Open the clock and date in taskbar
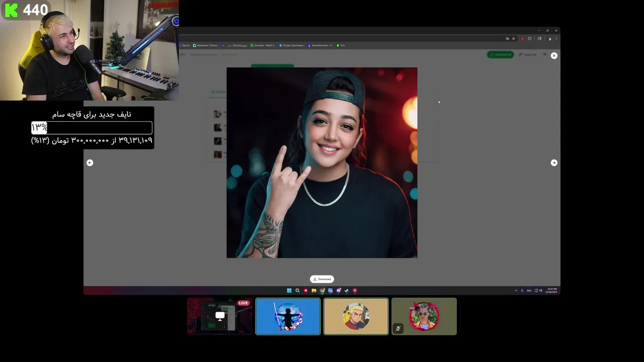644x362 pixels. (552, 291)
